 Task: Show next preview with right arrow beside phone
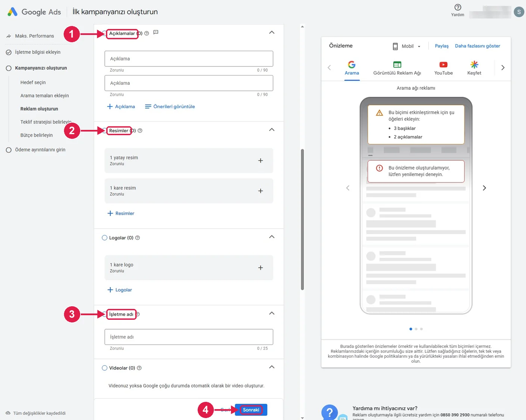[x=484, y=188]
